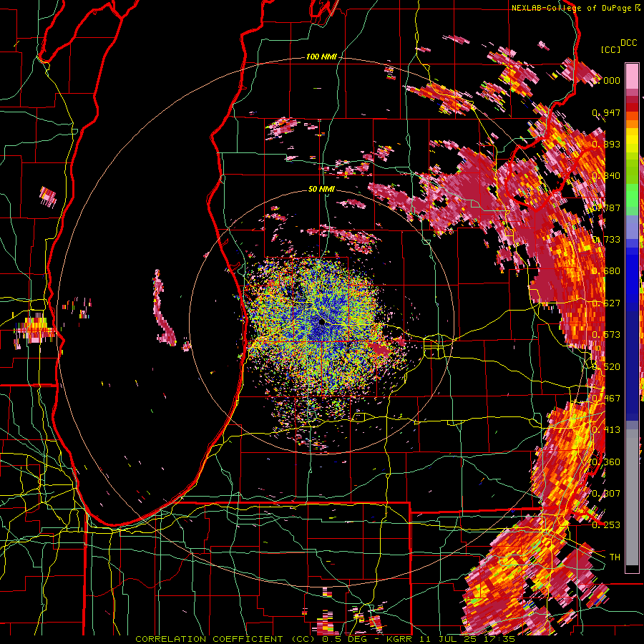
Task: Click the 0.733 value on color scale
Action: point(606,240)
